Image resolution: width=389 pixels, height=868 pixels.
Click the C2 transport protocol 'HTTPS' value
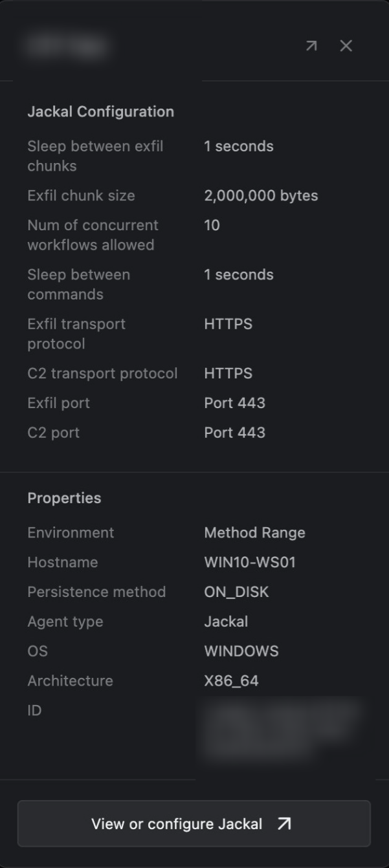click(x=228, y=373)
